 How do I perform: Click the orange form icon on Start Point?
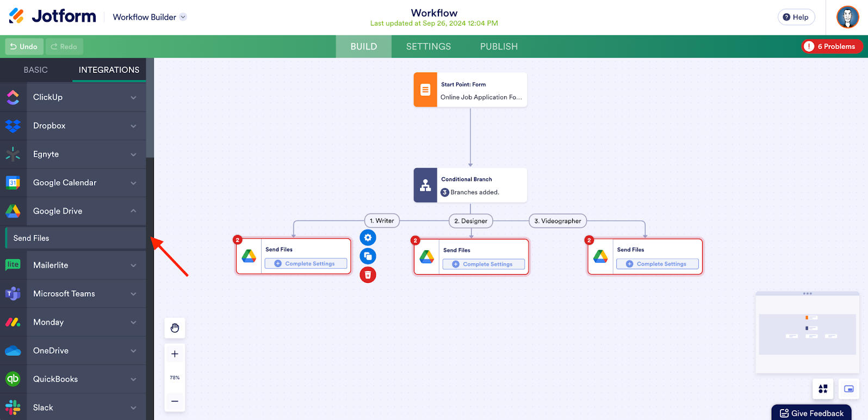tap(425, 90)
